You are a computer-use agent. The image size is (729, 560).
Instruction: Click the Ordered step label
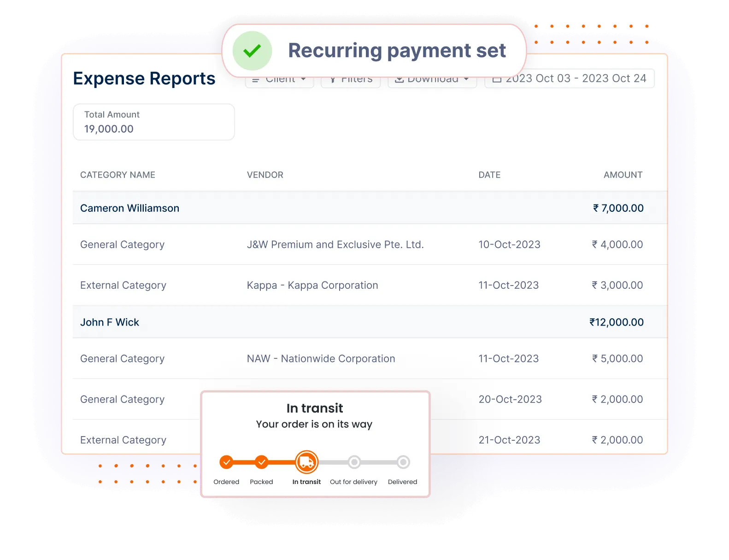click(x=226, y=482)
